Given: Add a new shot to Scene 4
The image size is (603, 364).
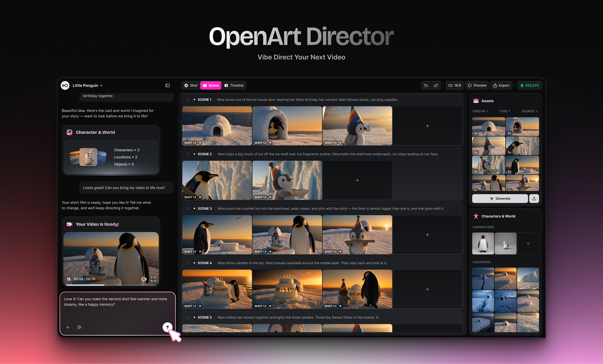Looking at the screenshot, I should (427, 289).
